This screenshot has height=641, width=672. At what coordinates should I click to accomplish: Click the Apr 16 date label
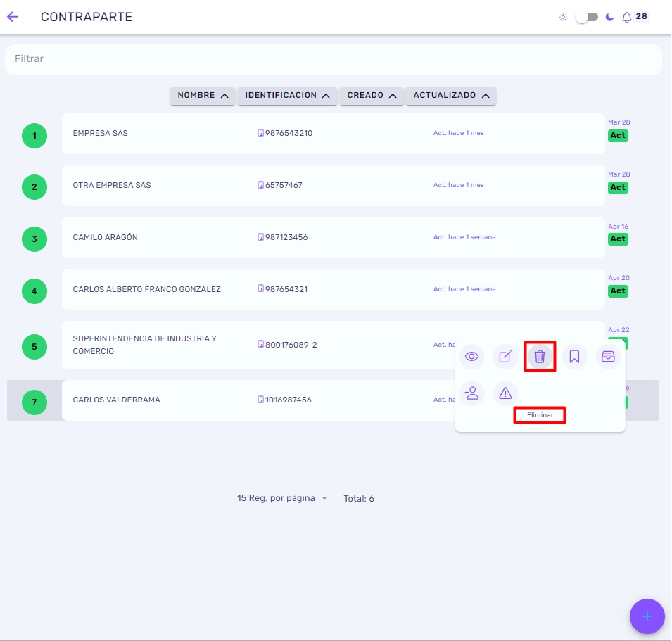tap(618, 227)
